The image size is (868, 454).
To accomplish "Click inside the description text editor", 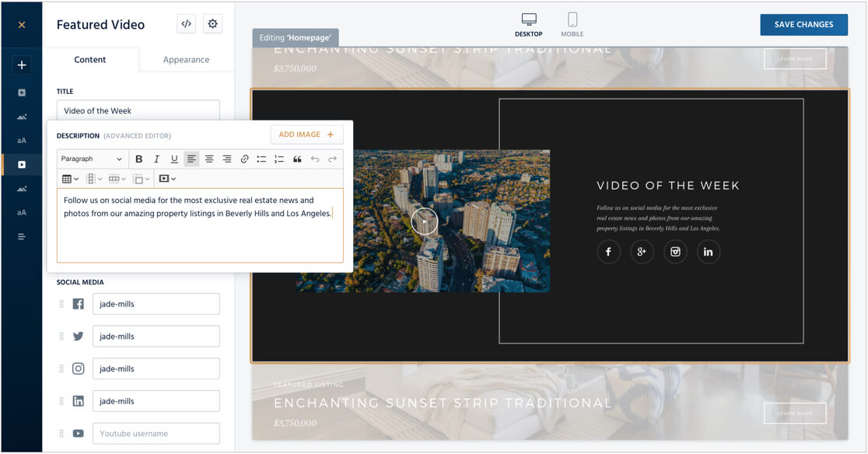I will click(200, 225).
